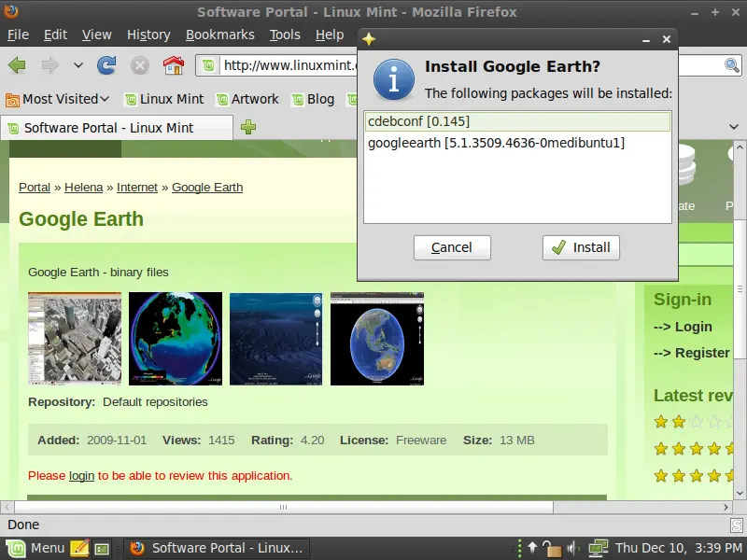Open the File menu
Screen dimensions: 747x560
point(18,35)
